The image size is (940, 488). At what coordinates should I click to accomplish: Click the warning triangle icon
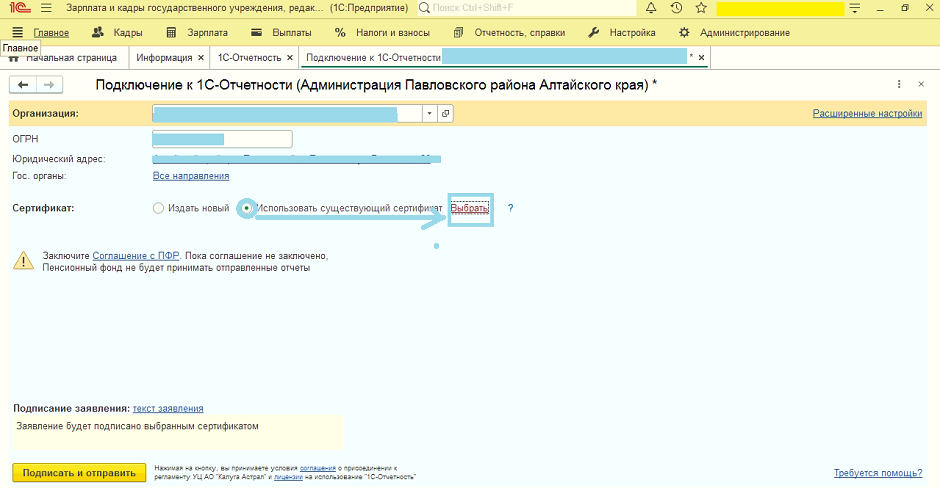[23, 261]
